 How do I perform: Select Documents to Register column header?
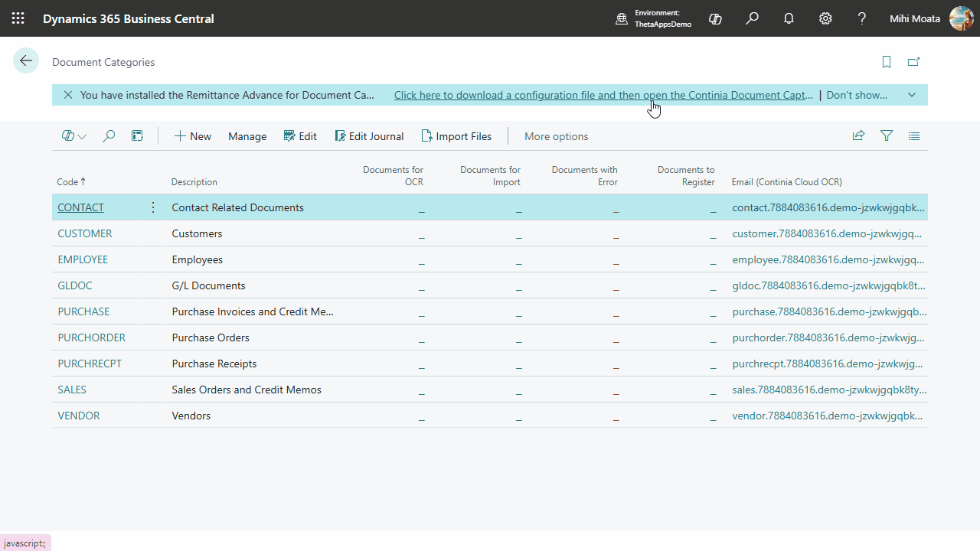pos(686,176)
